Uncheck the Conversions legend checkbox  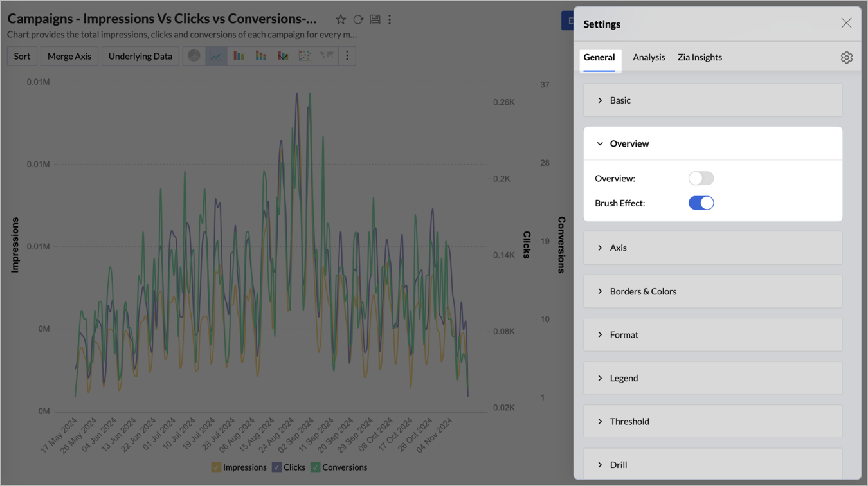[x=316, y=467]
